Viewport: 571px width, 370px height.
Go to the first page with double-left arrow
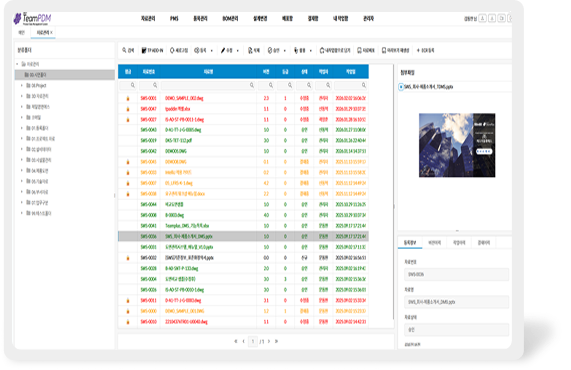(236, 341)
